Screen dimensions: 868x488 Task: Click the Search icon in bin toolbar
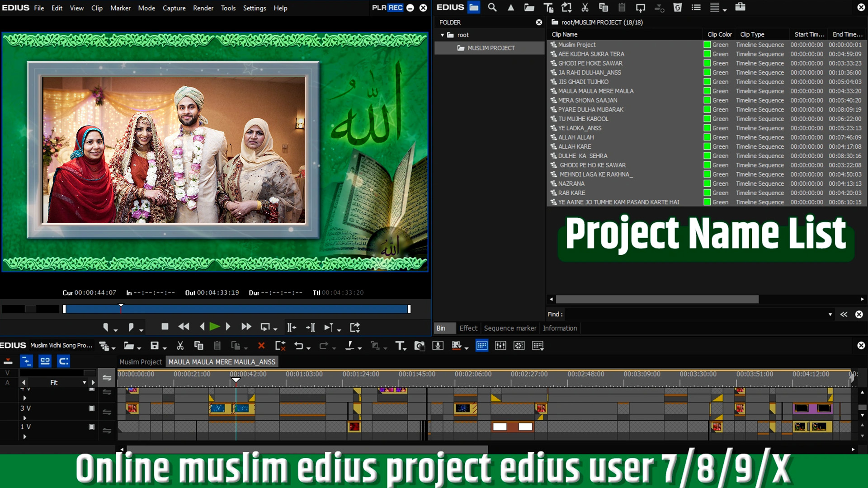click(492, 7)
